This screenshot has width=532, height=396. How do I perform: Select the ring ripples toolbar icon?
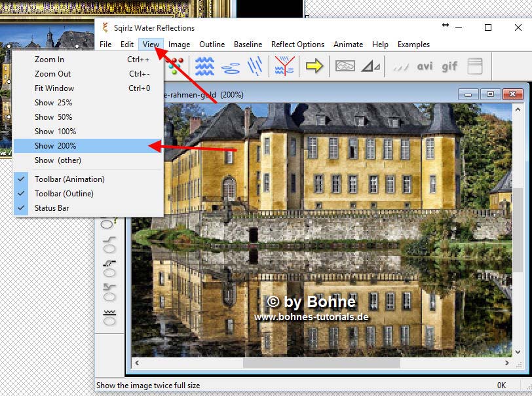tap(231, 67)
